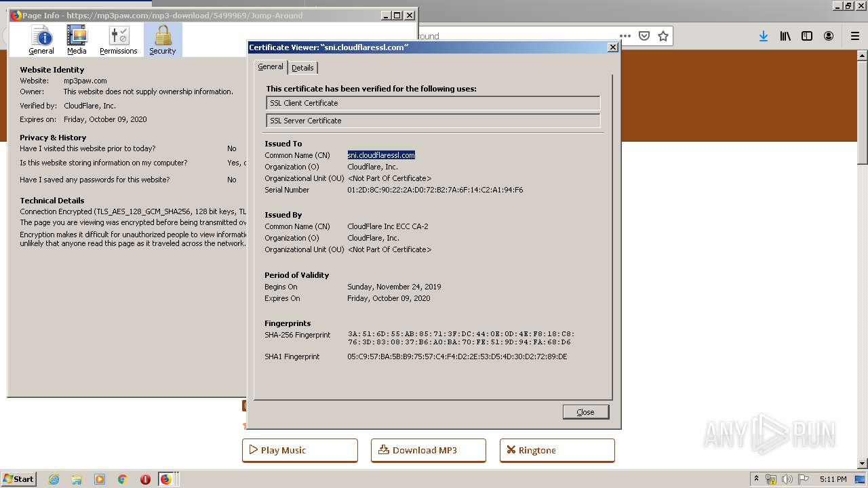This screenshot has height=488, width=868.
Task: Open Windows Explorer folder from the taskbar
Action: (77, 479)
